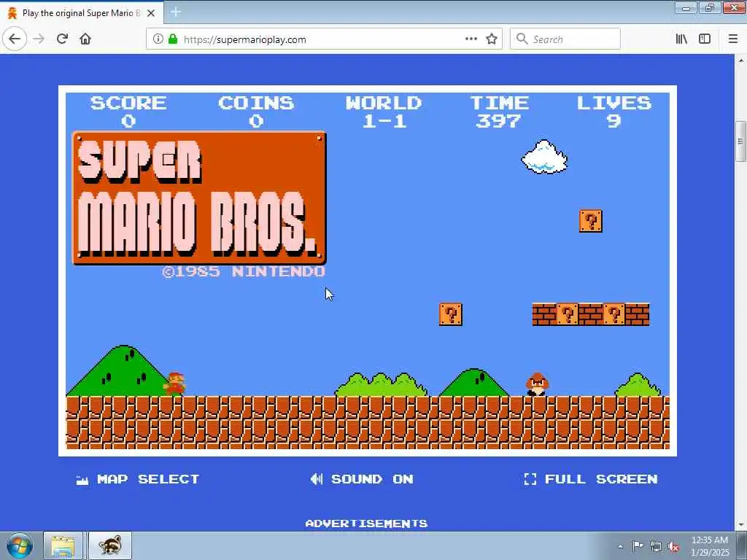Viewport: 747px width, 560px height.
Task: Click the SCORE counter
Action: [x=128, y=112]
